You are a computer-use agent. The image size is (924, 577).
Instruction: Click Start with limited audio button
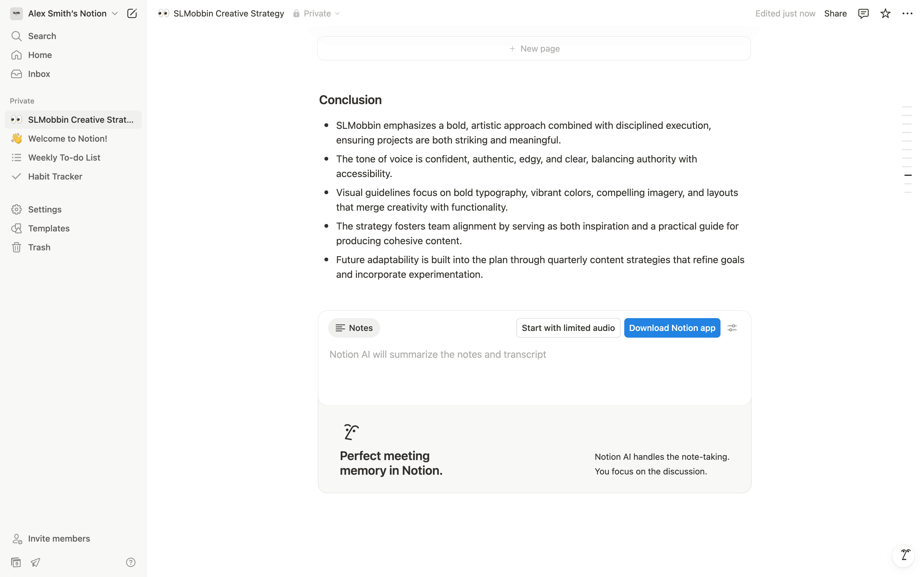568,328
